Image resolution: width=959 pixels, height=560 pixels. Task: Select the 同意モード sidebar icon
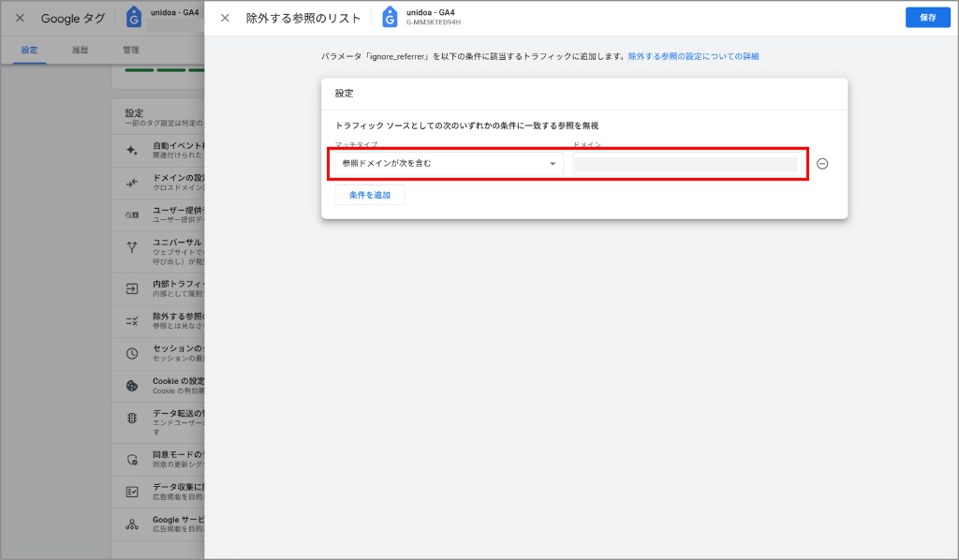[131, 460]
